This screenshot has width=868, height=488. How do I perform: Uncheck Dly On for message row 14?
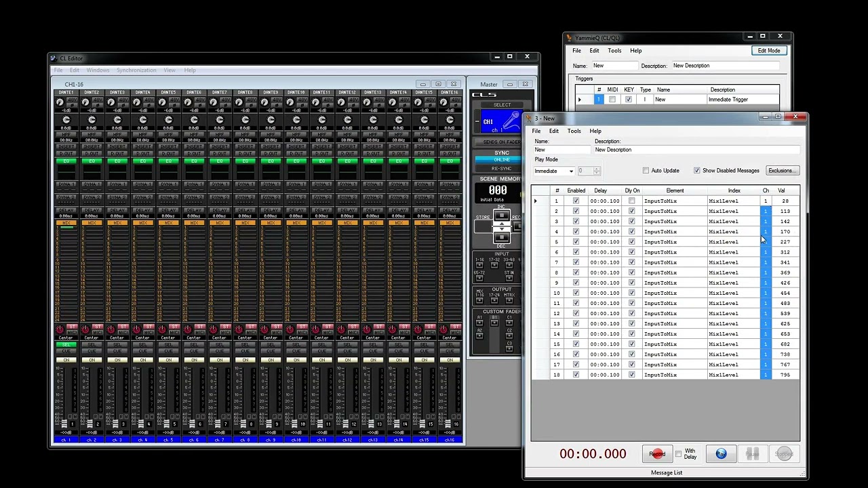point(631,333)
